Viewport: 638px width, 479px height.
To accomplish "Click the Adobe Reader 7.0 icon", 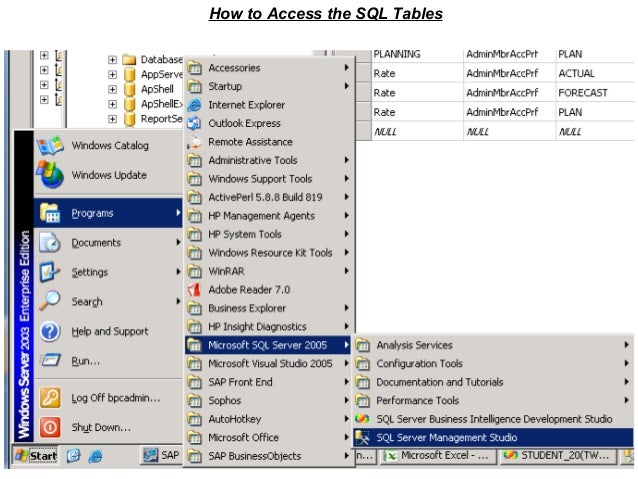I will click(194, 290).
